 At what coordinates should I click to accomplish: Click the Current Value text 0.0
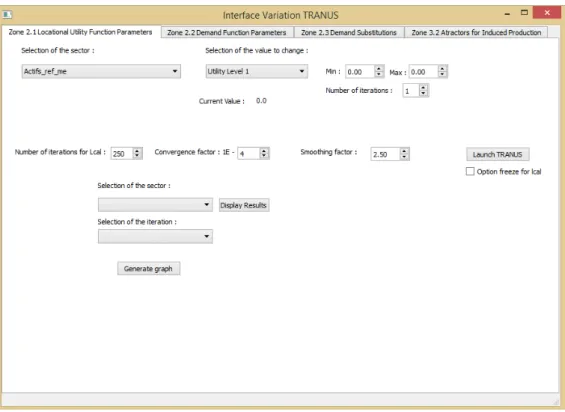tap(261, 101)
